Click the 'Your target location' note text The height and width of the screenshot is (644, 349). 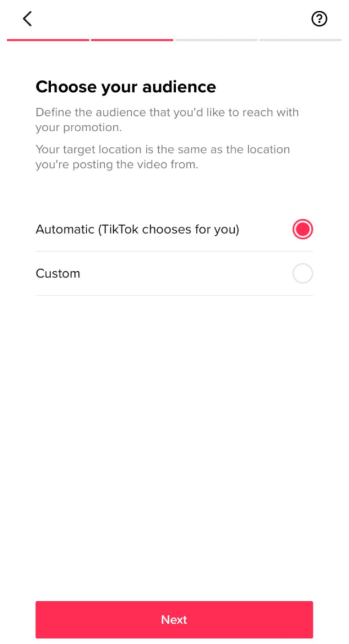coord(163,157)
